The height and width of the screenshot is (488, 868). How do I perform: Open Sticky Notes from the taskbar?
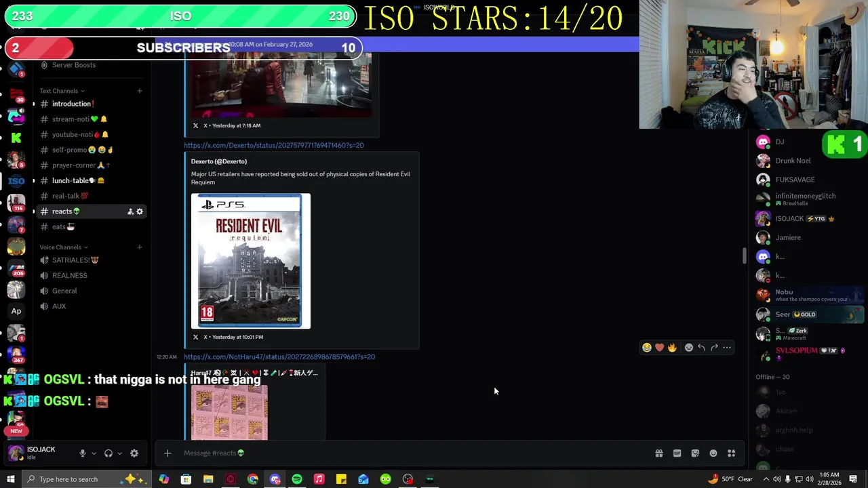341,479
